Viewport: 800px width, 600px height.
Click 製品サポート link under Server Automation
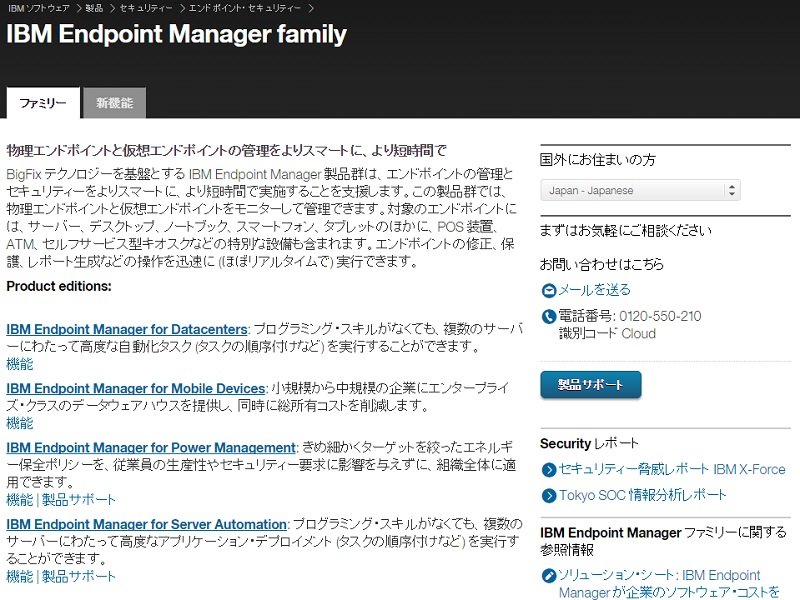(79, 577)
